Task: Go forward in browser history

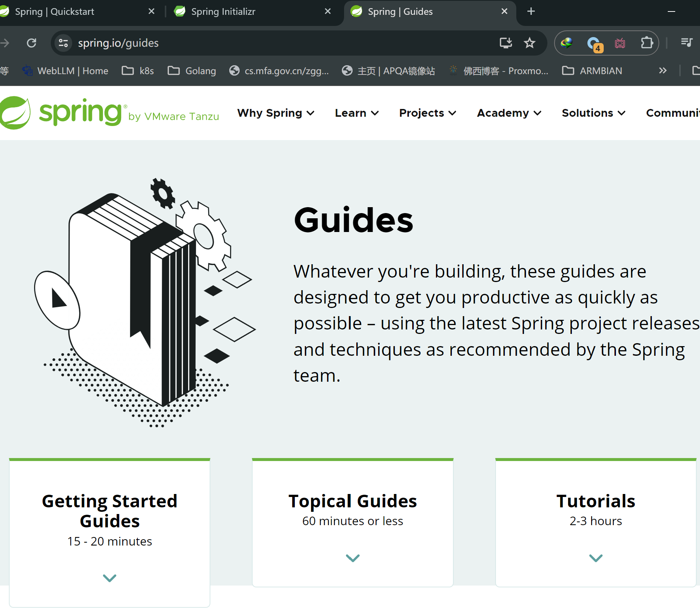Action: click(x=5, y=43)
